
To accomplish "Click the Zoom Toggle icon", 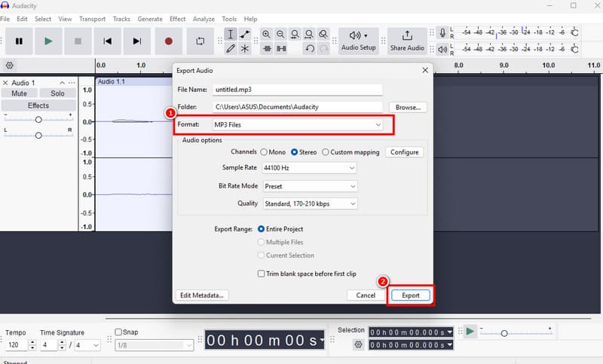I will pyautogui.click(x=323, y=34).
